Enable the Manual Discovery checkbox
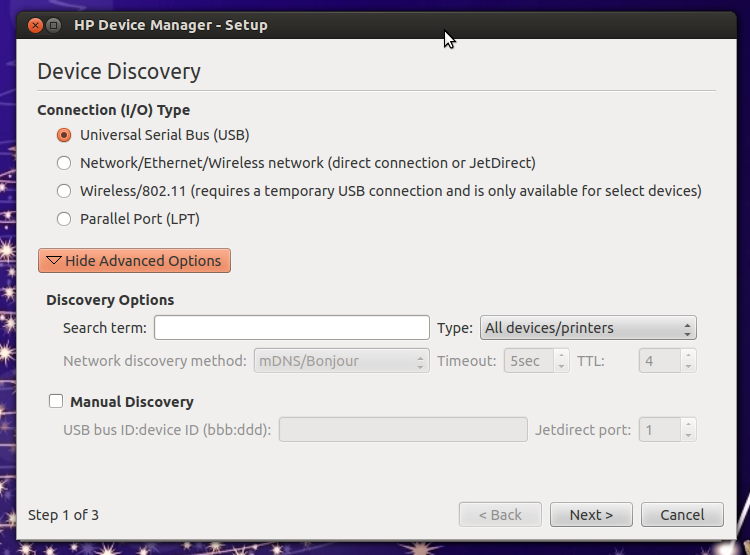750x555 pixels. (56, 401)
